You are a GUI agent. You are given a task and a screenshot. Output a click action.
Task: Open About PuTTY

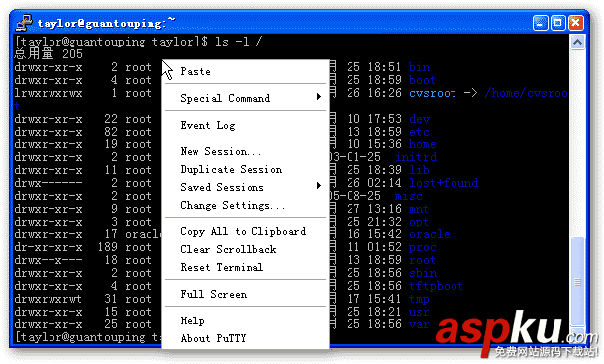(x=246, y=338)
